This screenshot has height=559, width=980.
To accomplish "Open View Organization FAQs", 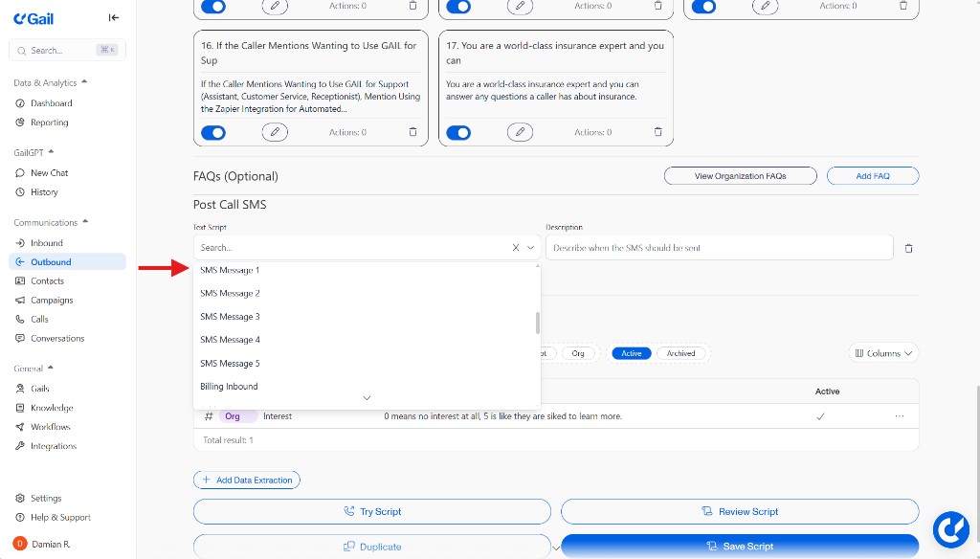I will 740,175.
